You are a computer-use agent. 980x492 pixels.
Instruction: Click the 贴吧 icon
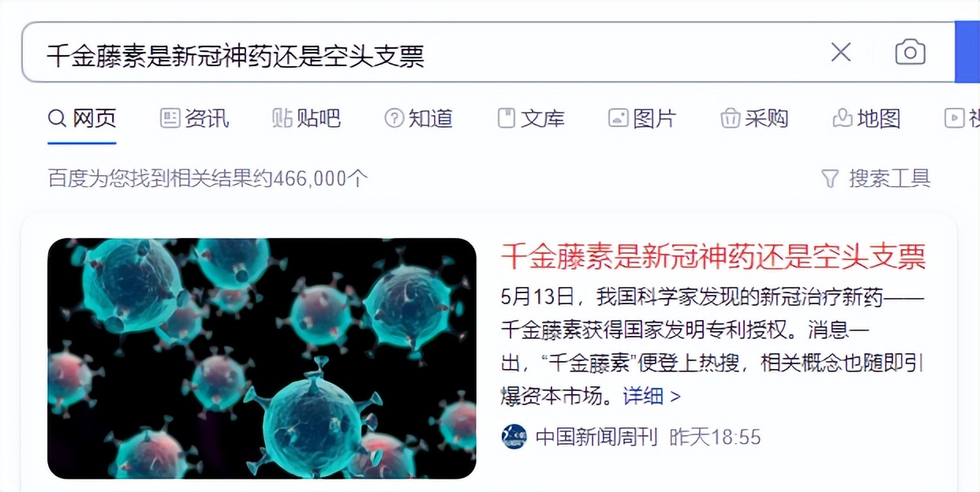282,118
